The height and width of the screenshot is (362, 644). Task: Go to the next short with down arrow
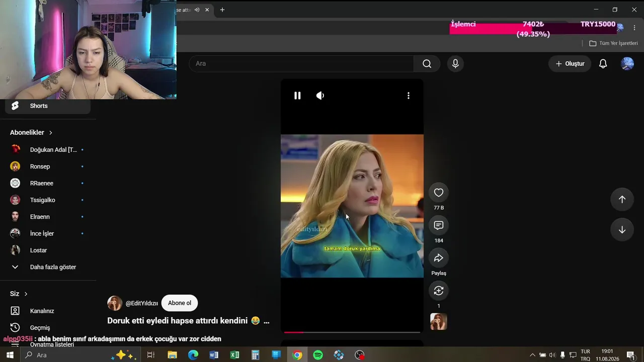[x=622, y=230]
